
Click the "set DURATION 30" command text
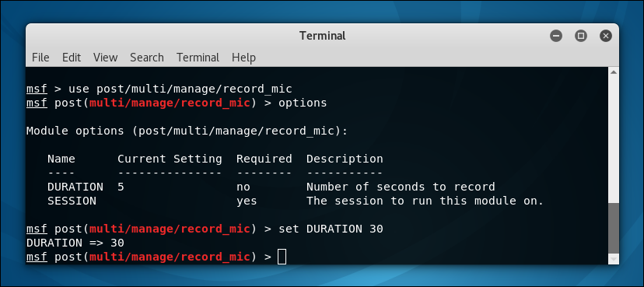tap(331, 229)
